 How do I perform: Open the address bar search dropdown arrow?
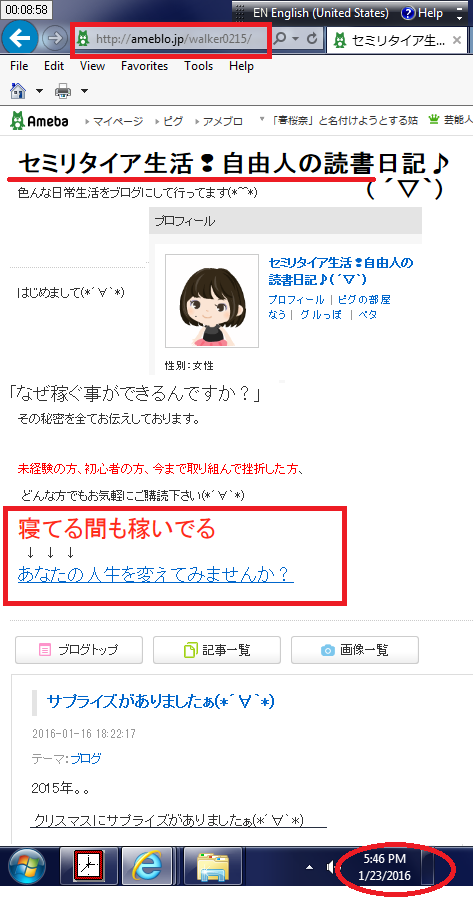[296, 39]
